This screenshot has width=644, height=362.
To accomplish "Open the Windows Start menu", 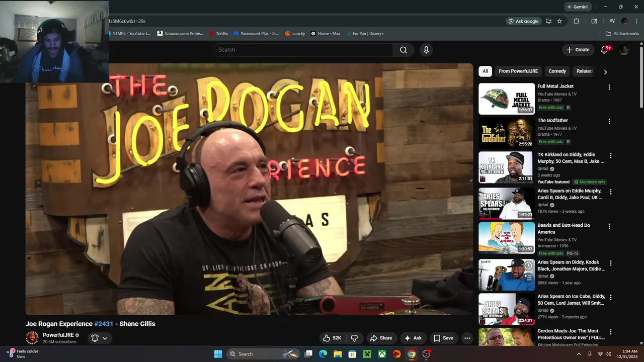I will click(x=218, y=354).
